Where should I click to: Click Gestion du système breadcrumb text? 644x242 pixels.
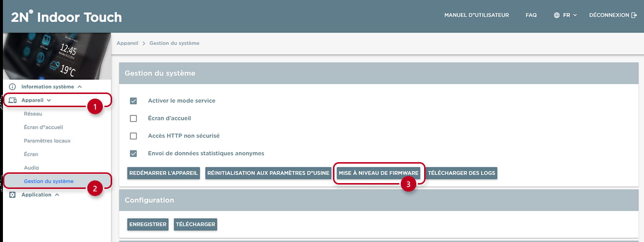pos(175,43)
